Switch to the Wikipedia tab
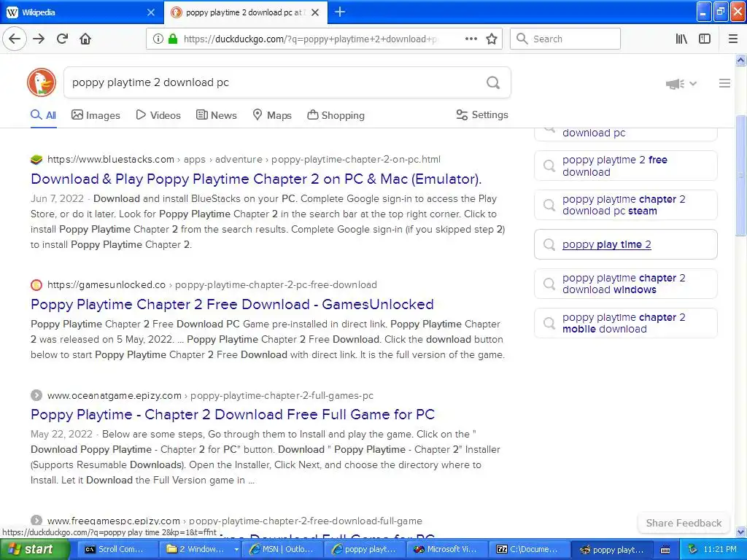Screen dimensions: 747x560 [x=80, y=12]
